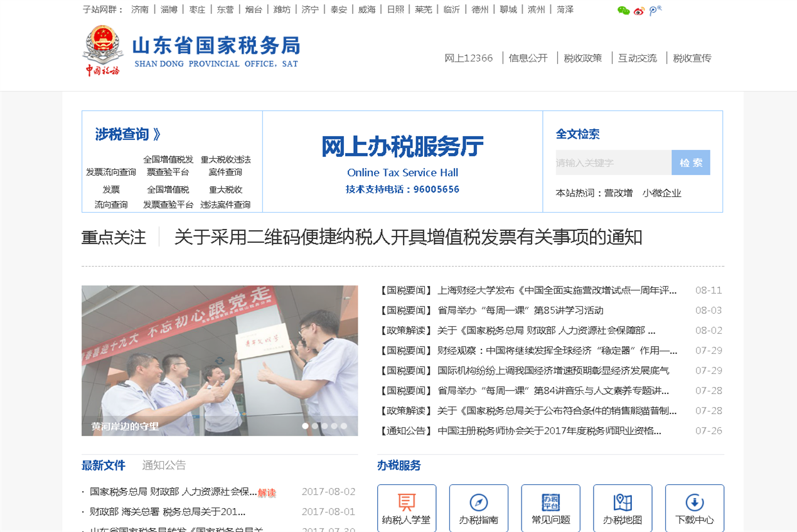Viewport: 797px width, 532px height.
Task: Open 办税指南 compass icon
Action: pyautogui.click(x=478, y=508)
